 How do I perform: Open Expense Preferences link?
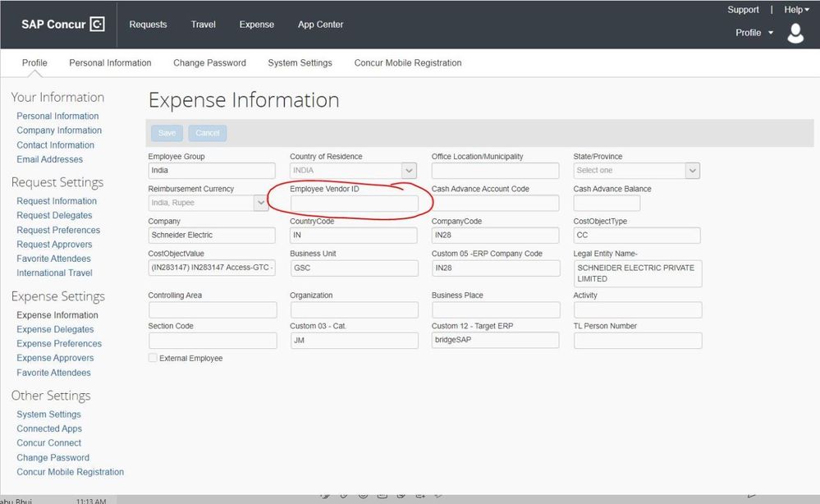click(59, 343)
